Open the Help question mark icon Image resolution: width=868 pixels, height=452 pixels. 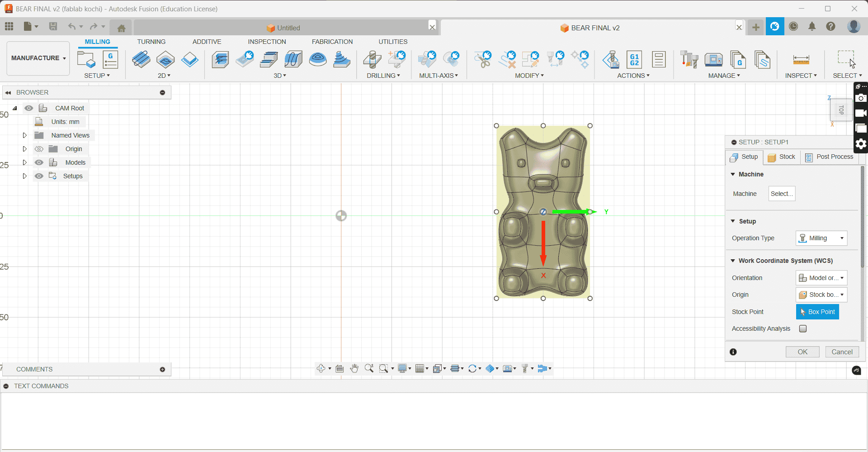(831, 26)
